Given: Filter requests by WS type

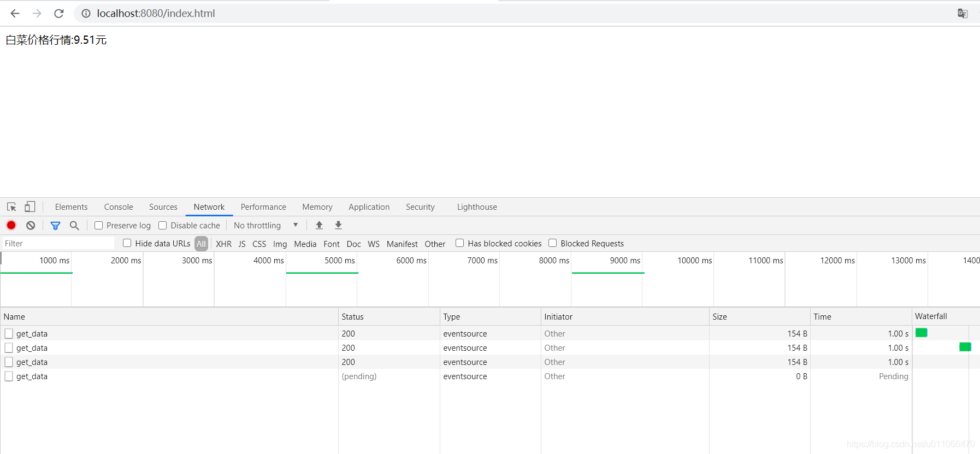Looking at the screenshot, I should (374, 244).
